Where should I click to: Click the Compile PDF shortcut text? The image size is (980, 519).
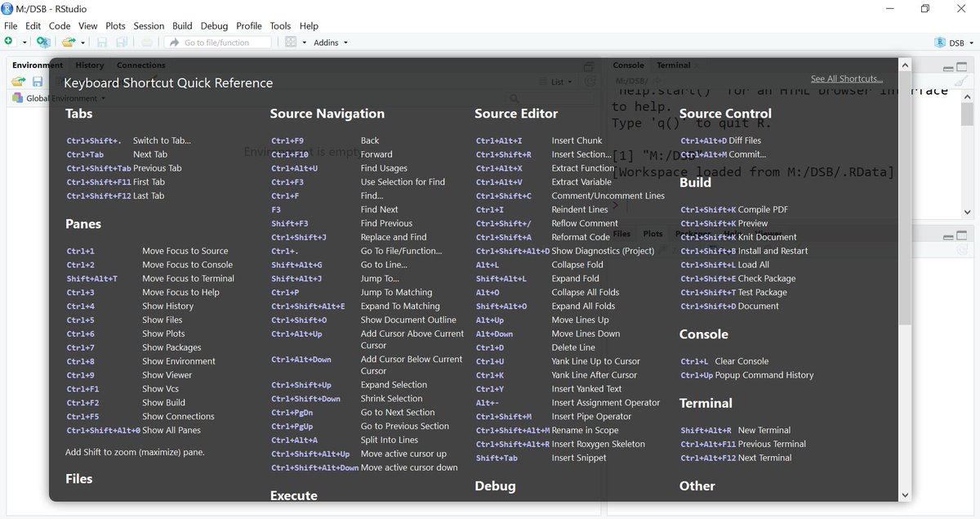[763, 209]
